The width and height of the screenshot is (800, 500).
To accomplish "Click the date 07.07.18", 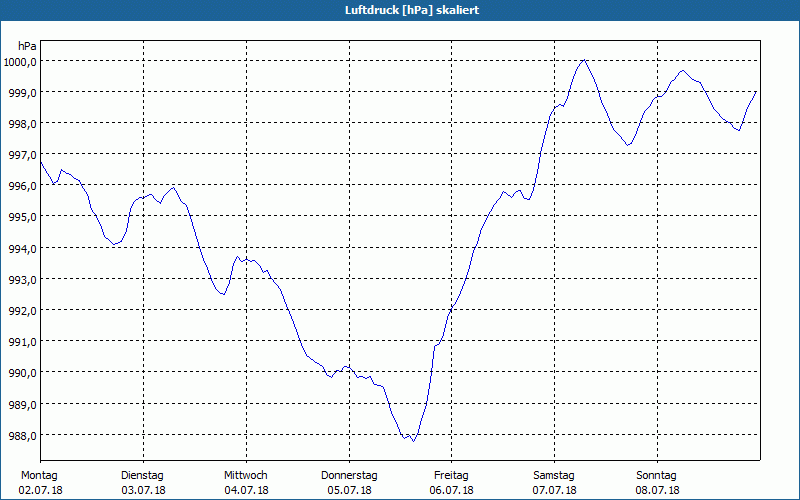I will coord(555,490).
